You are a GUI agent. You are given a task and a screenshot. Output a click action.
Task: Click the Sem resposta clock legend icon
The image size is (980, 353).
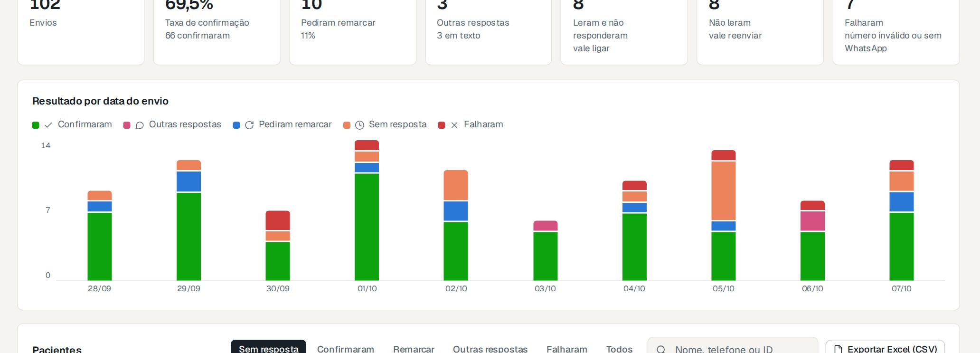(x=360, y=125)
